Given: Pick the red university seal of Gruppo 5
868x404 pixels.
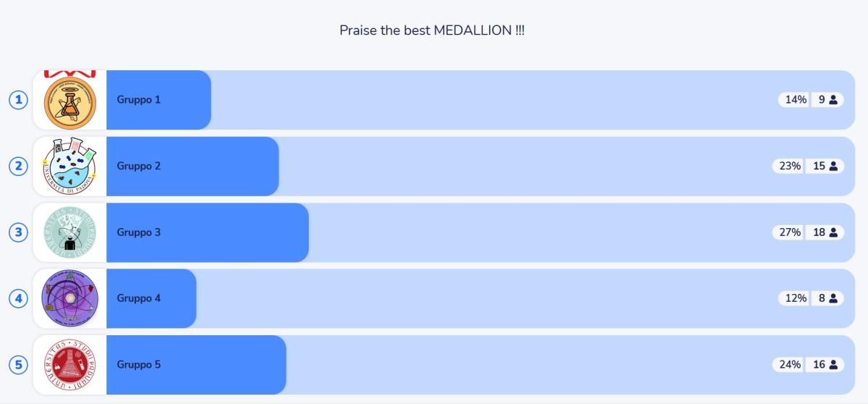Looking at the screenshot, I should [70, 365].
